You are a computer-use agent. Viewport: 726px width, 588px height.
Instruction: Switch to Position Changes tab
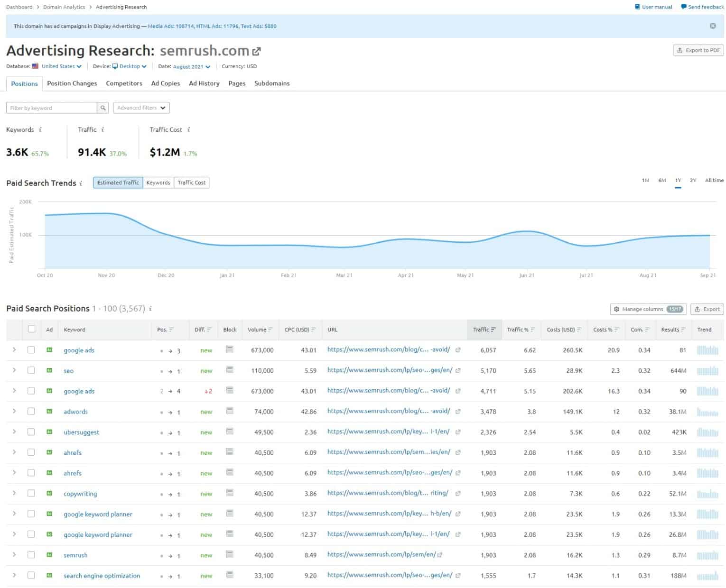click(x=72, y=83)
